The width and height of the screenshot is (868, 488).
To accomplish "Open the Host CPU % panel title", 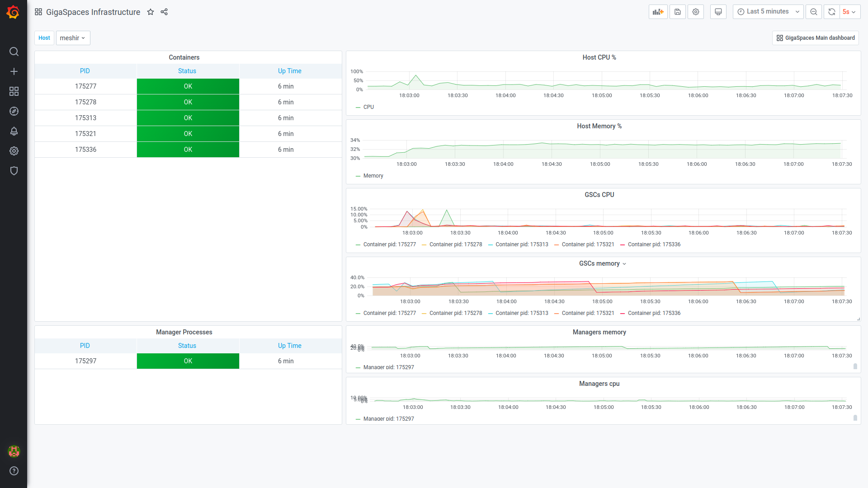I will [x=599, y=57].
